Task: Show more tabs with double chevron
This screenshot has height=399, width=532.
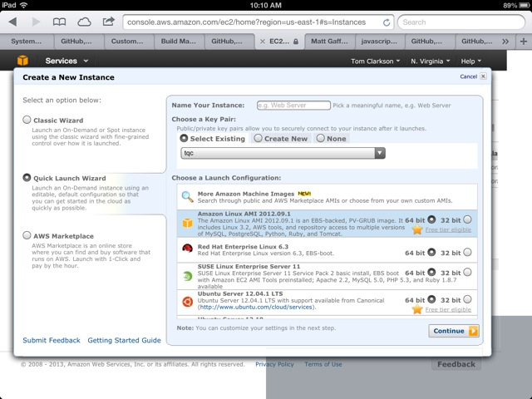Action: [505, 42]
